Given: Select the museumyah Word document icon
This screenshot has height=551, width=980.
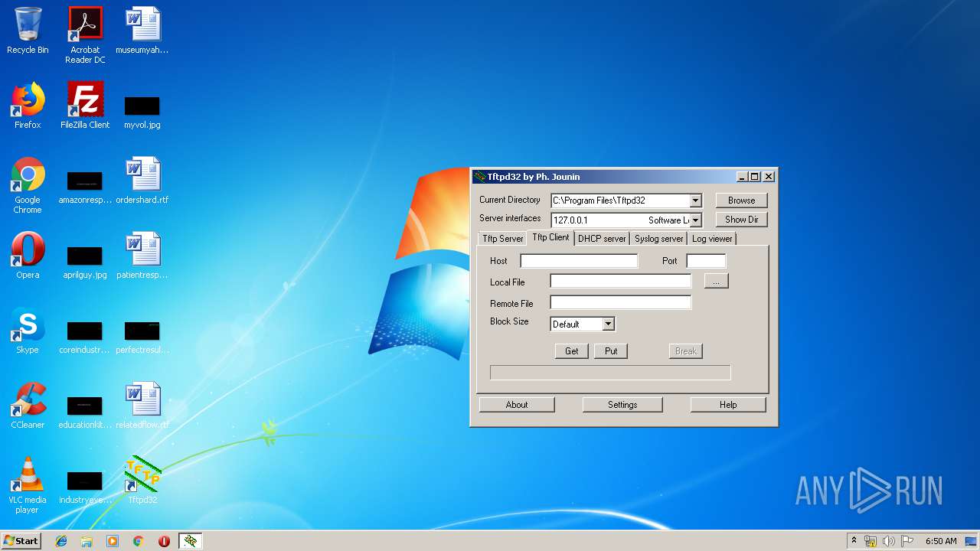Looking at the screenshot, I should coord(142,31).
